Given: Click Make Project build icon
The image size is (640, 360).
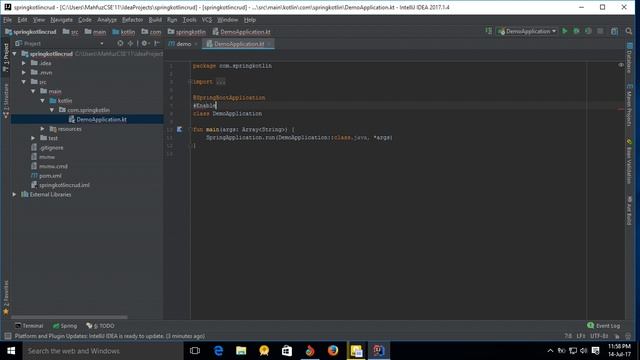Looking at the screenshot, I should pyautogui.click(x=489, y=31).
